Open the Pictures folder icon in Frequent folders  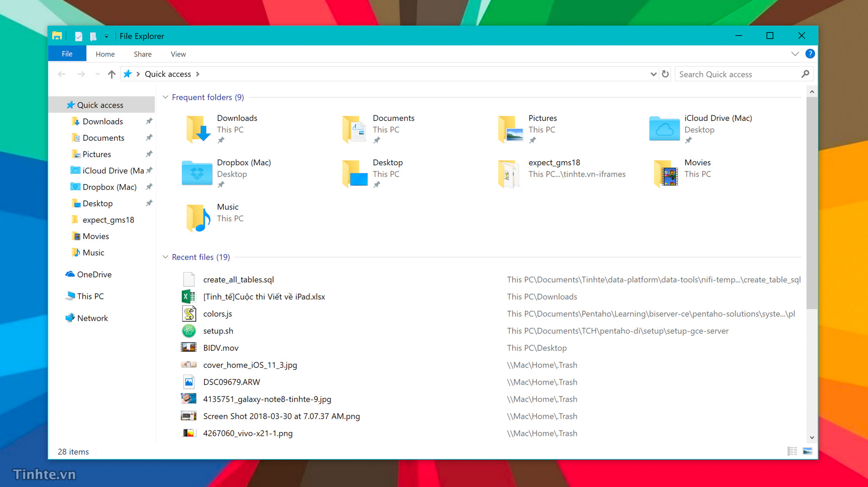(510, 129)
